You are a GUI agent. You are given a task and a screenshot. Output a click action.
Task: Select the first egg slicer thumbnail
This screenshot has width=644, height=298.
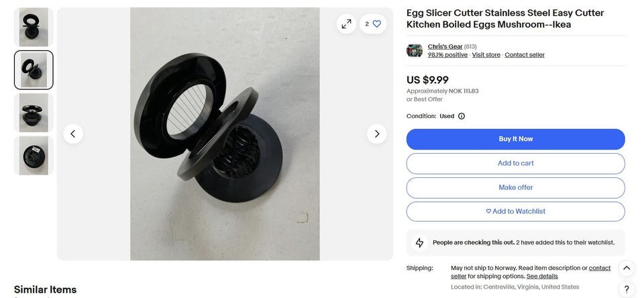tap(34, 27)
